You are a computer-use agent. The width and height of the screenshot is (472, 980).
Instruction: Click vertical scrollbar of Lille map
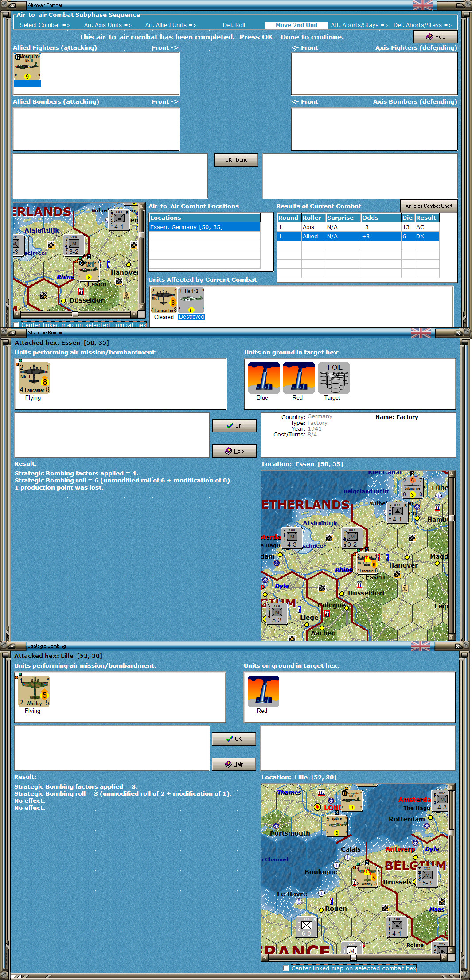click(x=451, y=869)
